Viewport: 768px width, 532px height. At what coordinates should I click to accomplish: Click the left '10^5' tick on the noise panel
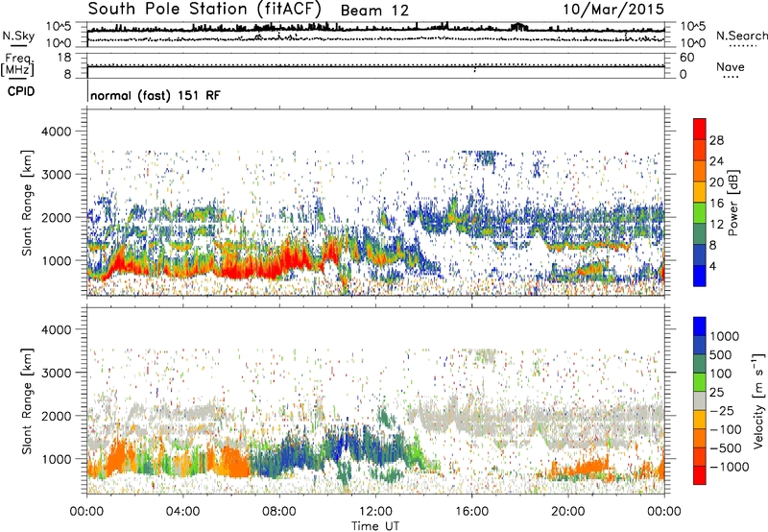59,27
